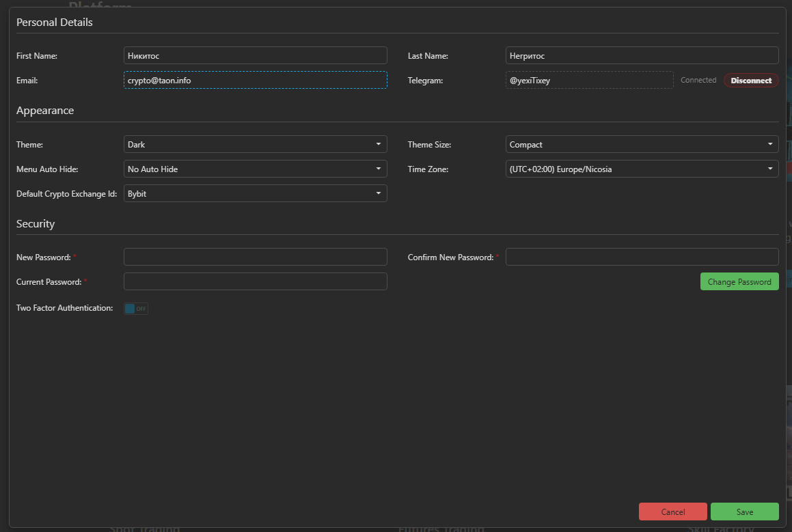The width and height of the screenshot is (792, 532).
Task: Open the Theme Size dropdown
Action: pyautogui.click(x=641, y=144)
